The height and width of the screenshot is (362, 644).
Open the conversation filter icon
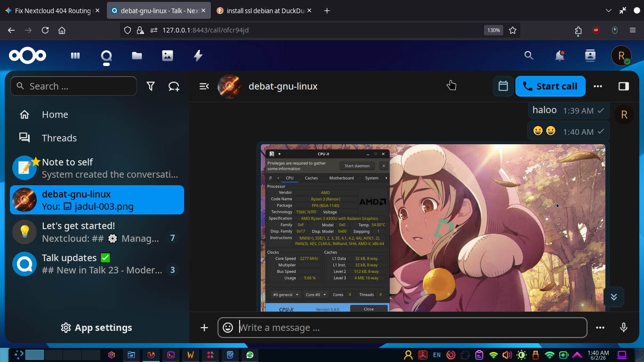coord(151,86)
